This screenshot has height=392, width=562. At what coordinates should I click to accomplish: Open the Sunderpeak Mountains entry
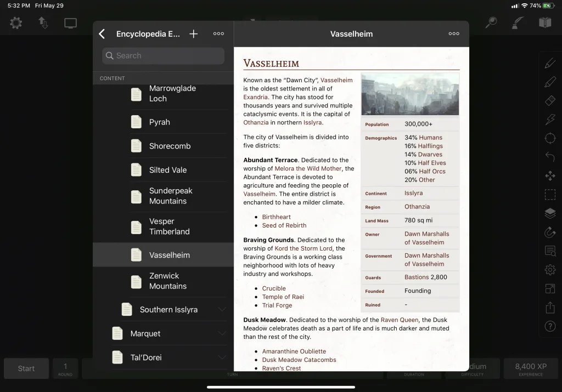click(164, 196)
